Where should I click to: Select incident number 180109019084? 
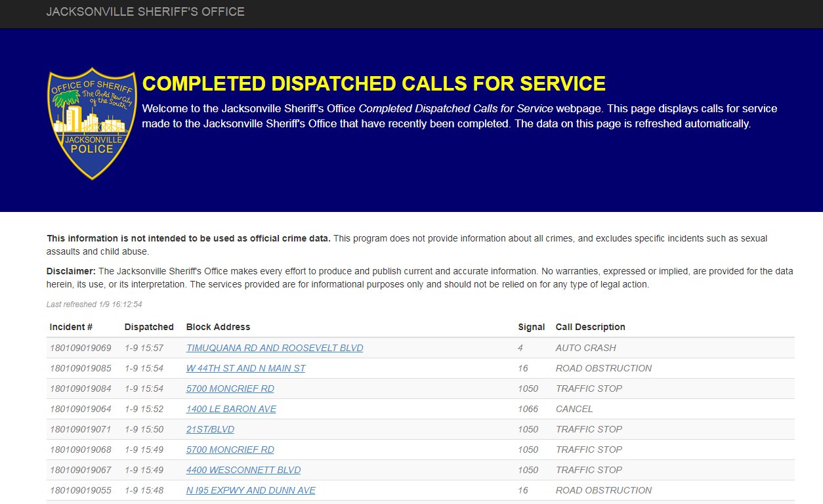point(80,388)
